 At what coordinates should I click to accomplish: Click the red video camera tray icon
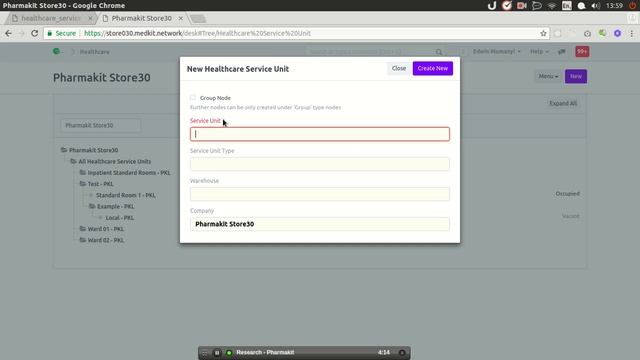522,6
